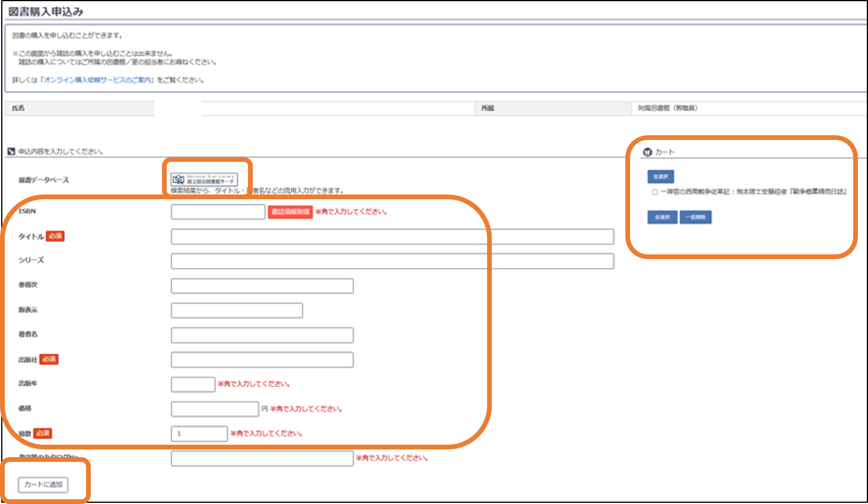Focus the 著者名 input field

[x=262, y=335]
